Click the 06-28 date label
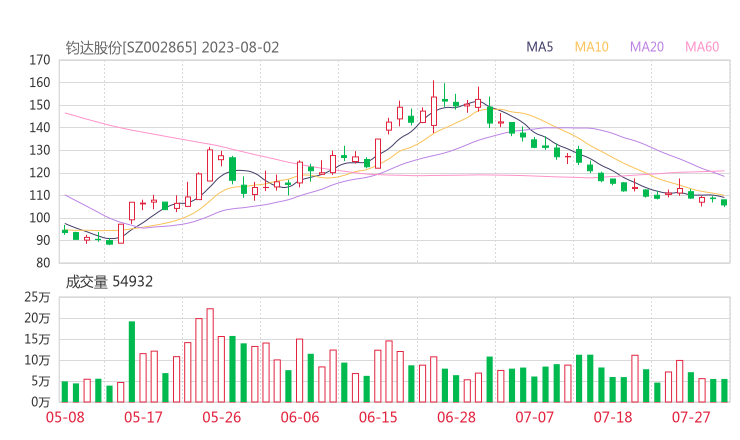Image resolution: width=740 pixels, height=440 pixels. (x=456, y=418)
